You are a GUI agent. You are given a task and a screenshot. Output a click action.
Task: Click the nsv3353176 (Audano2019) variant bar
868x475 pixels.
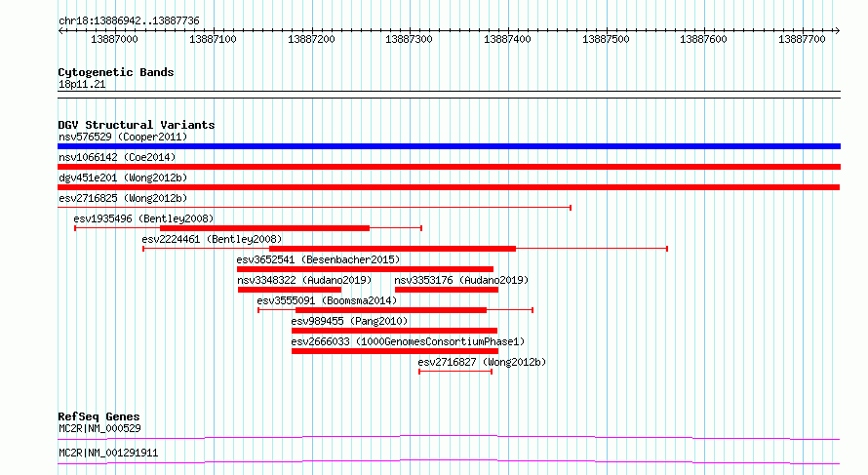point(447,290)
